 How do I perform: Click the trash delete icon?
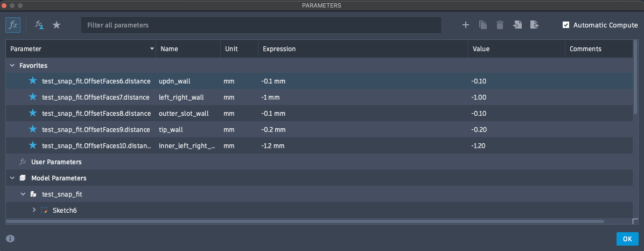coord(500,25)
